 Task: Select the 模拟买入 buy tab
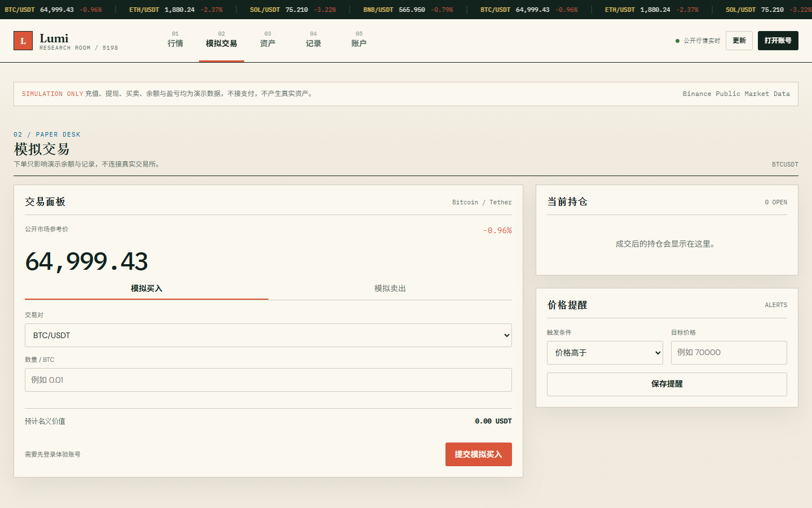(147, 288)
